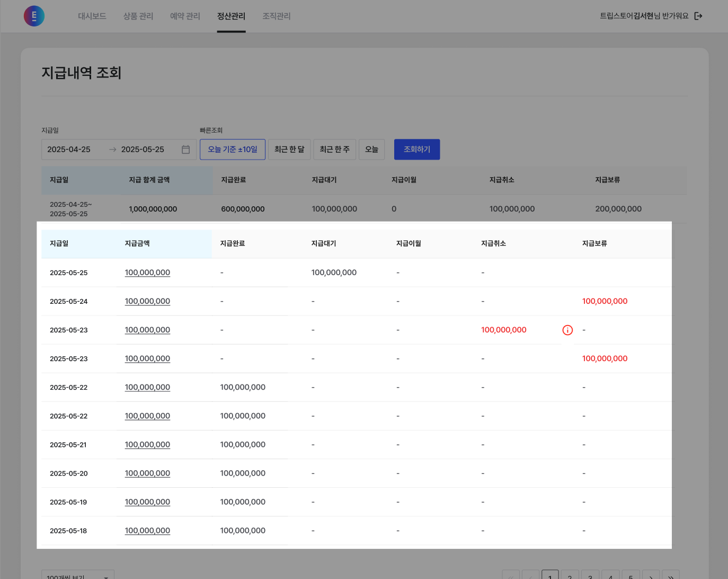Click the 2025-05-19 date cell
This screenshot has height=579, width=728.
[68, 502]
